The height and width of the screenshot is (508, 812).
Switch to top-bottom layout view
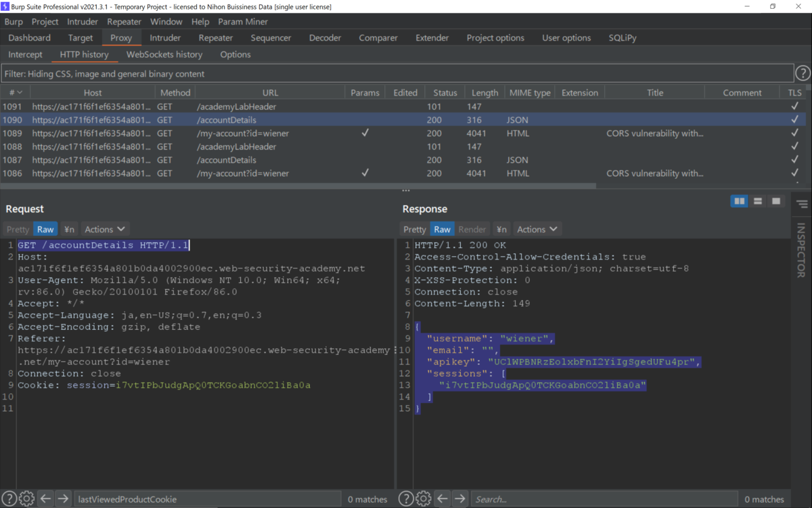point(758,201)
